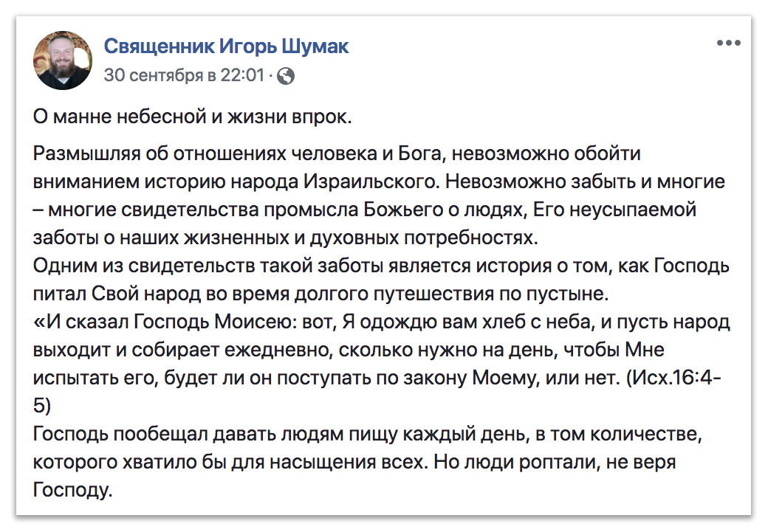768x532 pixels.
Task: Click the line заботы о наших жизненных
Action: (286, 238)
